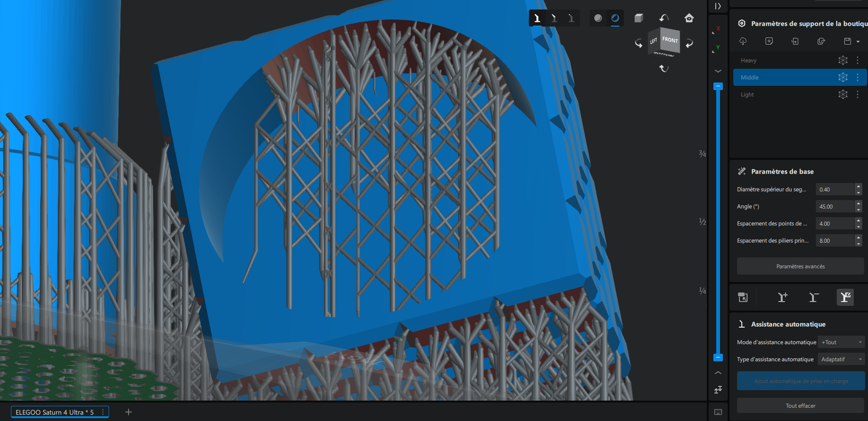Activate the edit support tool icon

845,297
